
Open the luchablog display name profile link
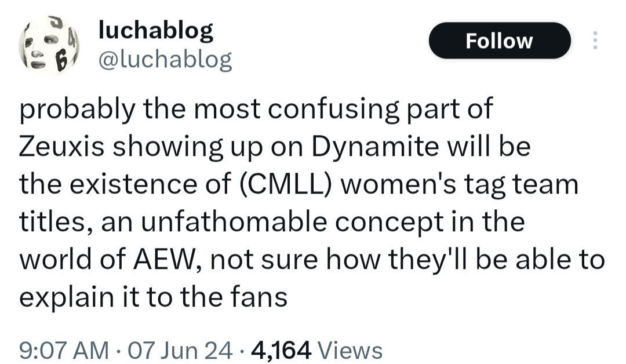pyautogui.click(x=156, y=30)
